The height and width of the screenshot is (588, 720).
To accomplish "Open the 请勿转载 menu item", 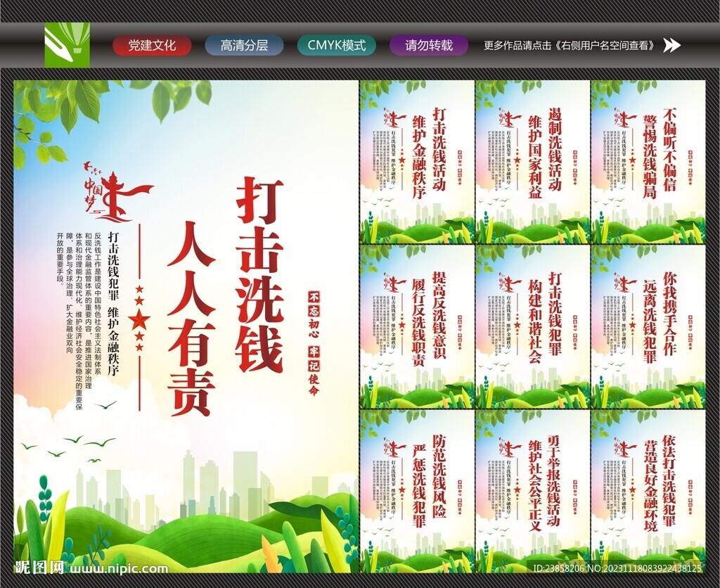I will click(428, 46).
